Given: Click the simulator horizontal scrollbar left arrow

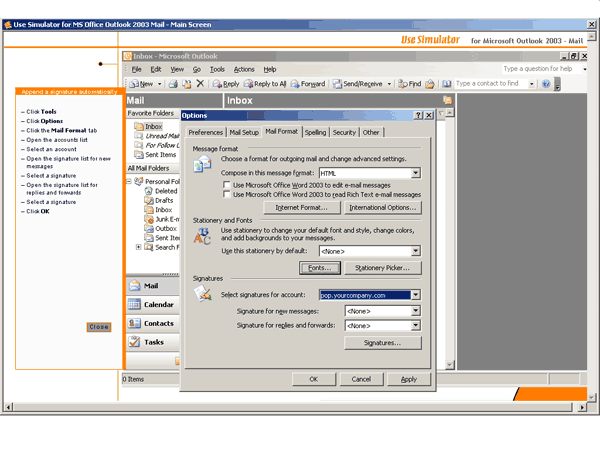Looking at the screenshot, I should tap(8, 408).
